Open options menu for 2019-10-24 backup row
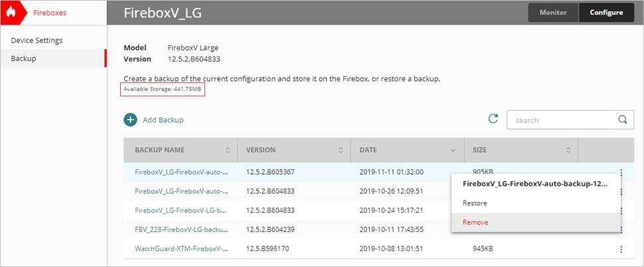Image resolution: width=644 pixels, height=267 pixels. (621, 211)
